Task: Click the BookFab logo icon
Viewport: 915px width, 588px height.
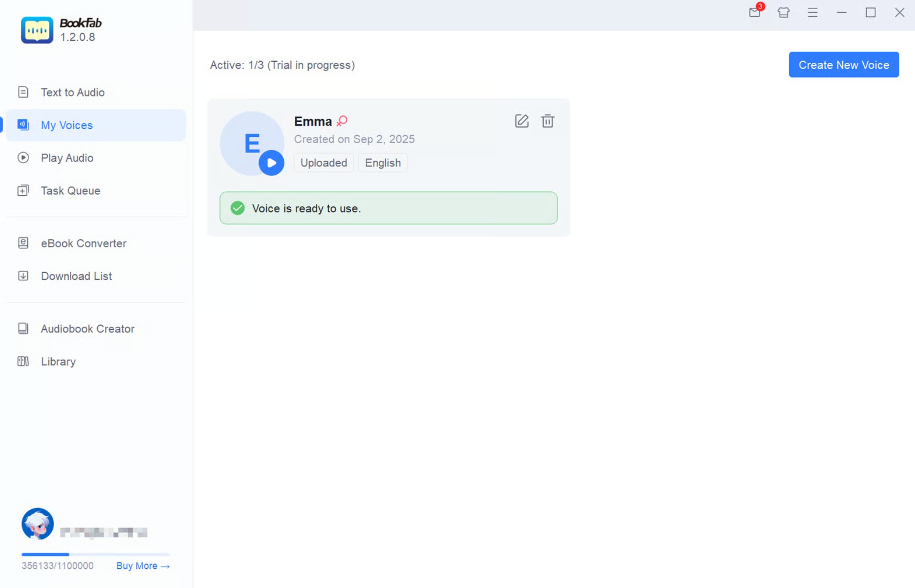Action: 37,30
